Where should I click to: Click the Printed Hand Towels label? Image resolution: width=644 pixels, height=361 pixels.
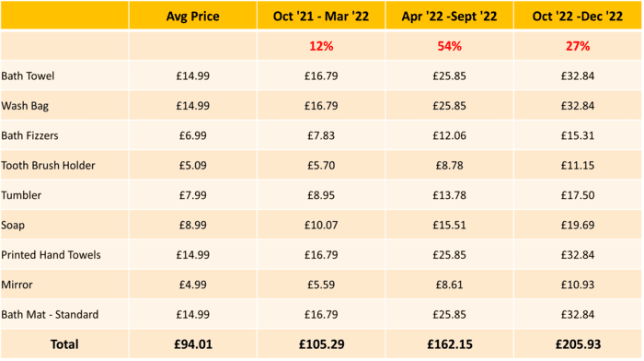(51, 255)
